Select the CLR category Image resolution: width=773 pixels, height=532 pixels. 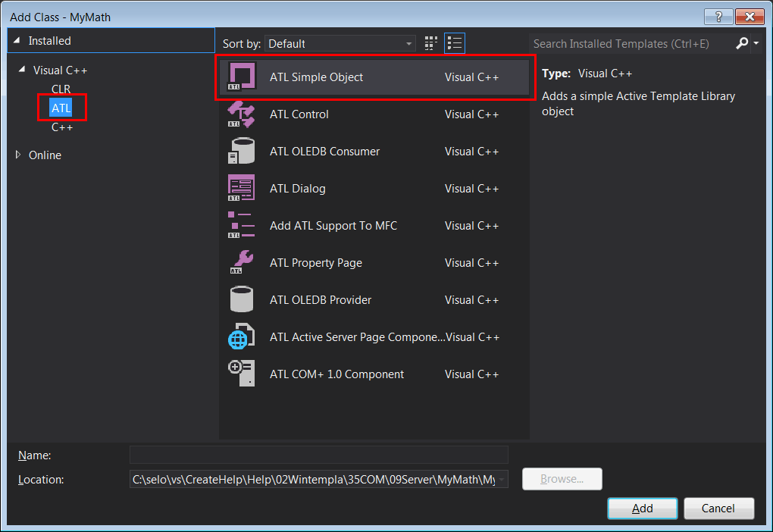[x=61, y=89]
